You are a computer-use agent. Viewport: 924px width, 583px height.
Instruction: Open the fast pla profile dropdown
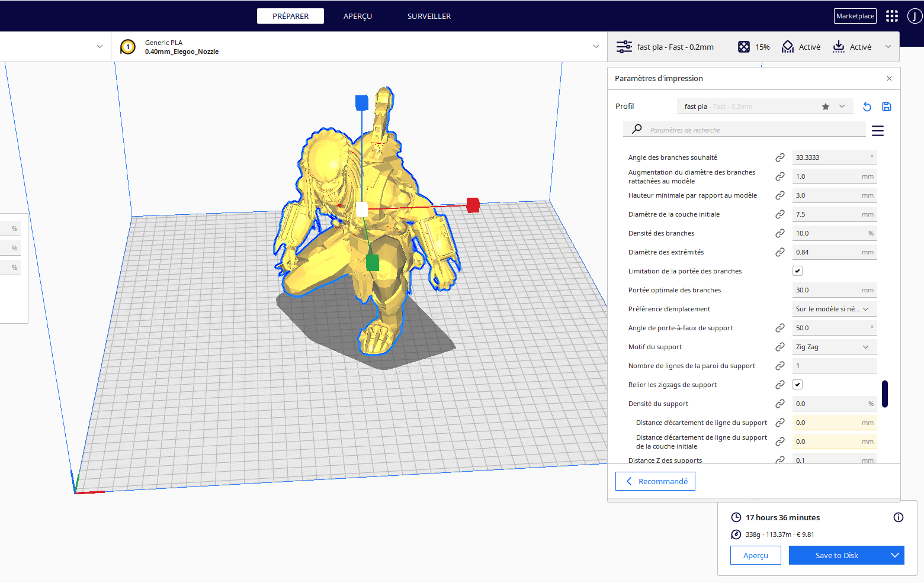point(765,107)
